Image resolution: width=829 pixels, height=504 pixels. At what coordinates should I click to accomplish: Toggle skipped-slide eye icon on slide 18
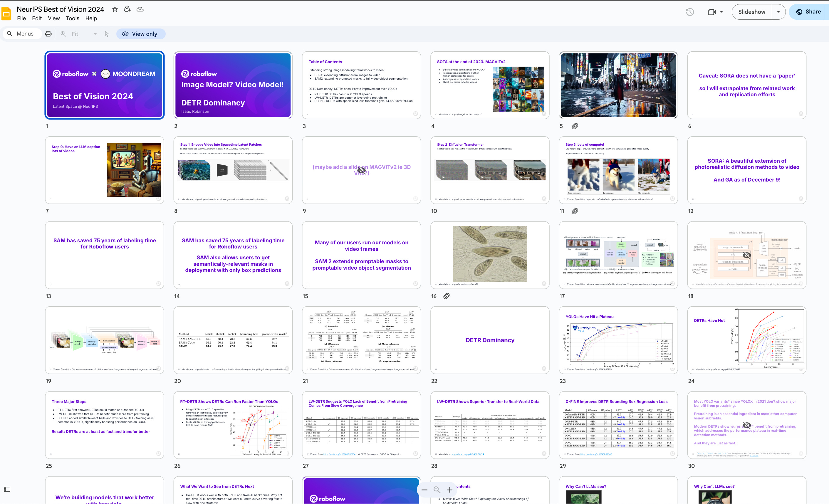[x=747, y=255]
